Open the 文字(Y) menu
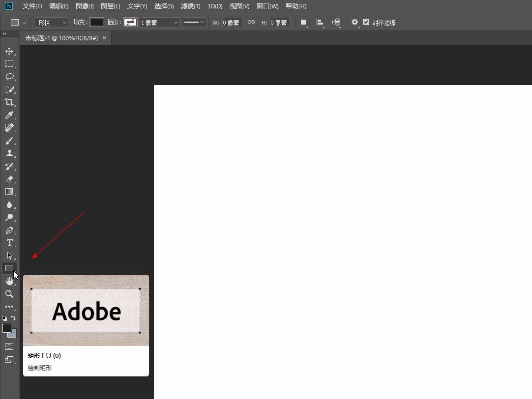532x399 pixels. pos(137,6)
